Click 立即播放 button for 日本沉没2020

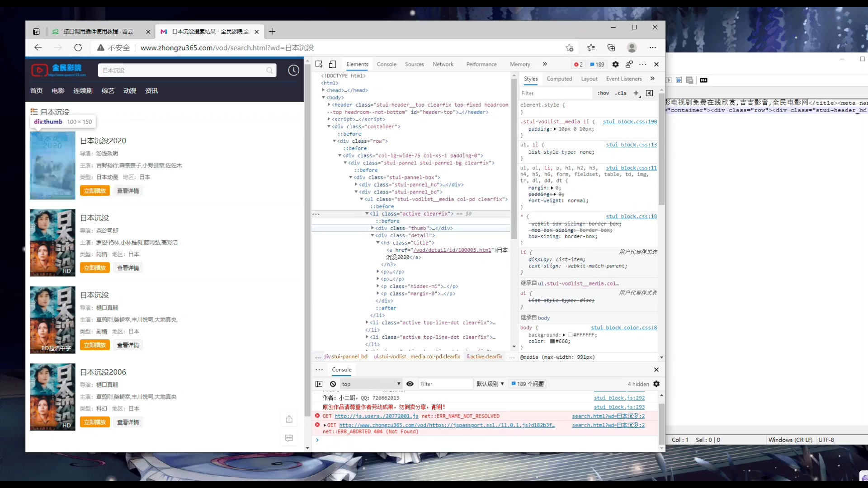(94, 191)
